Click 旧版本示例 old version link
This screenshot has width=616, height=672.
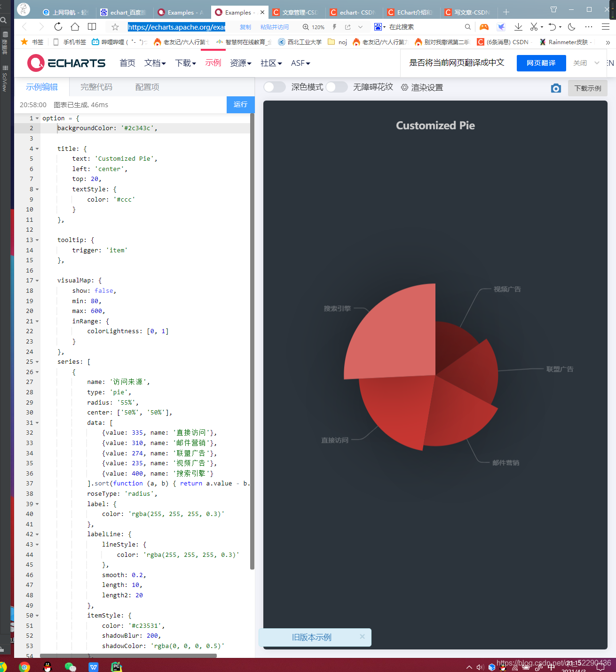tap(311, 637)
